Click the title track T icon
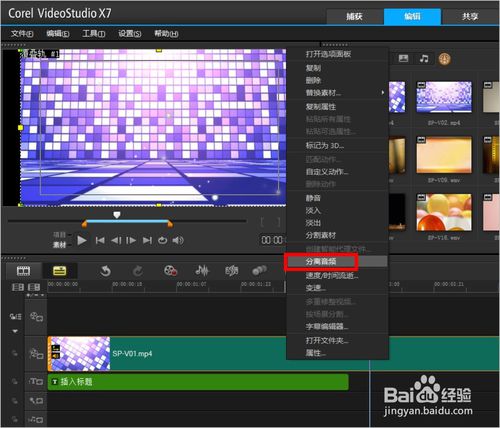This screenshot has width=500, height=428. 36,382
